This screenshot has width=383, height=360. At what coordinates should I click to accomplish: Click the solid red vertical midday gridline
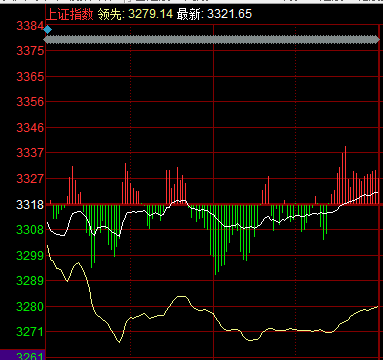click(x=213, y=192)
